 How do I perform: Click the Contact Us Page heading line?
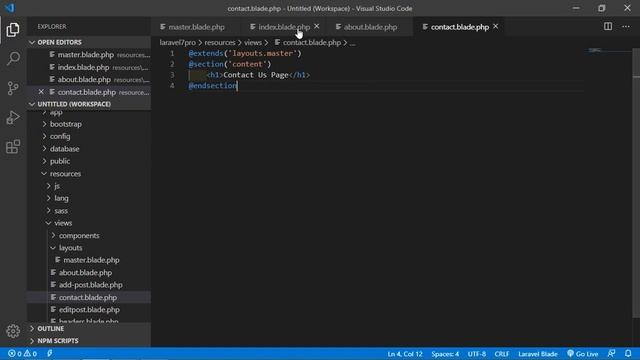coord(258,75)
